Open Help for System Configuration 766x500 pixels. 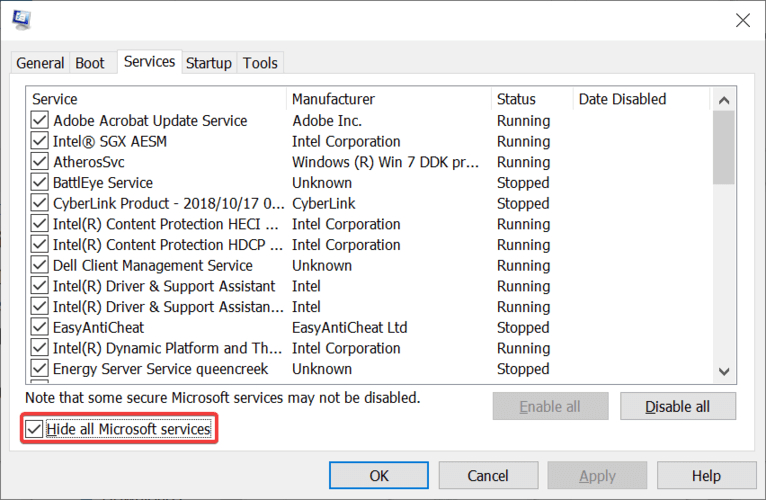(x=706, y=476)
